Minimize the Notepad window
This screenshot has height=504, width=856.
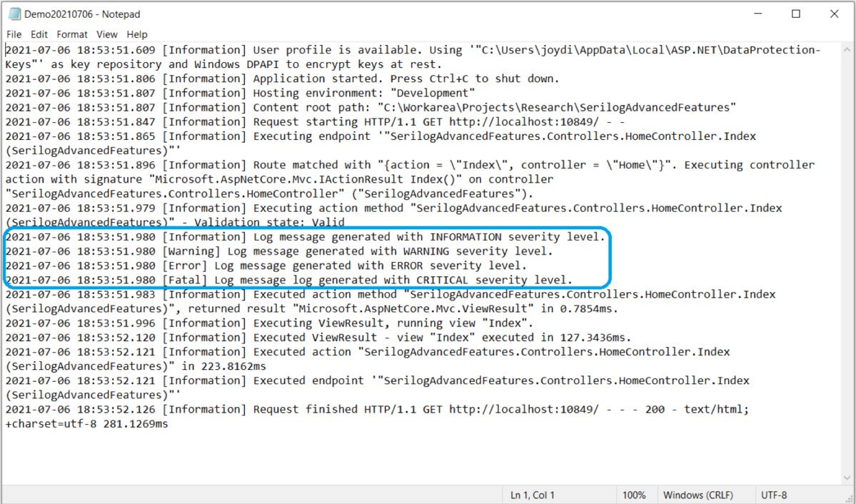tap(757, 14)
